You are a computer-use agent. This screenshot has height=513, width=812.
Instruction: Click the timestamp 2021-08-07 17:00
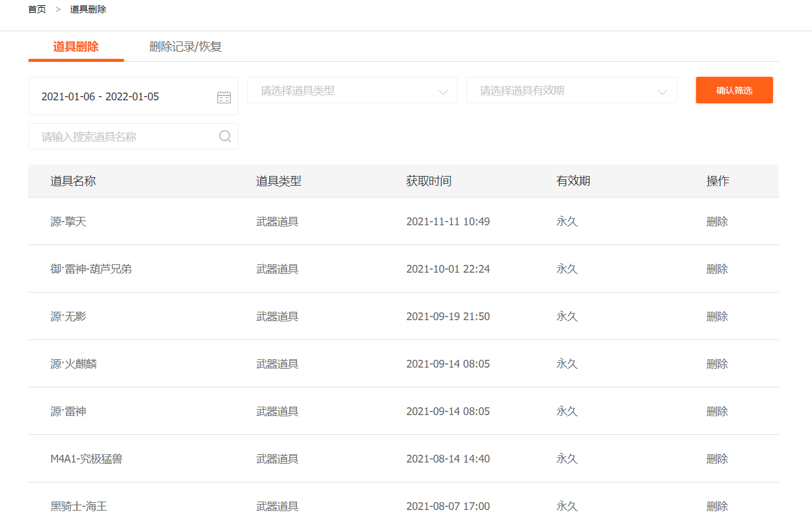pos(448,506)
